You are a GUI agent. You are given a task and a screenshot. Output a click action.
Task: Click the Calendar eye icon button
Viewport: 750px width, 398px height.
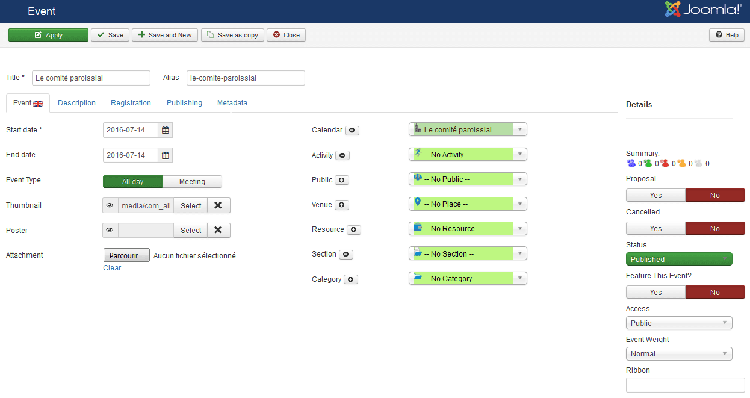point(352,130)
